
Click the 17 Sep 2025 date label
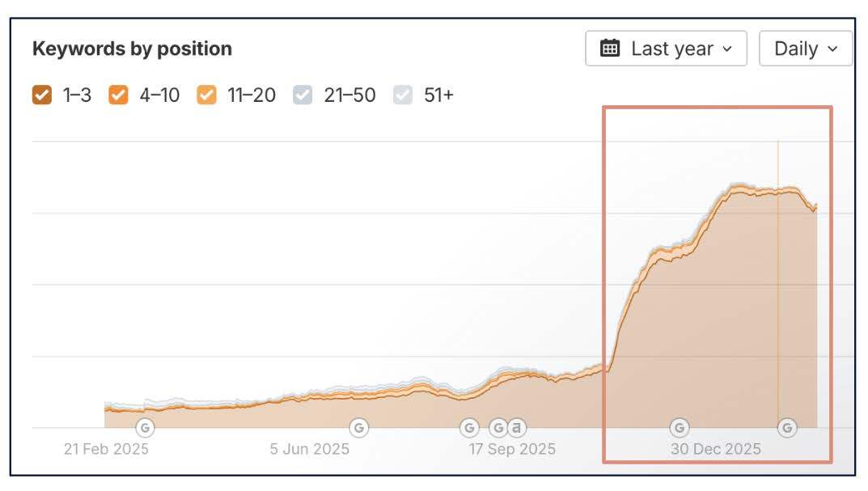[513, 449]
